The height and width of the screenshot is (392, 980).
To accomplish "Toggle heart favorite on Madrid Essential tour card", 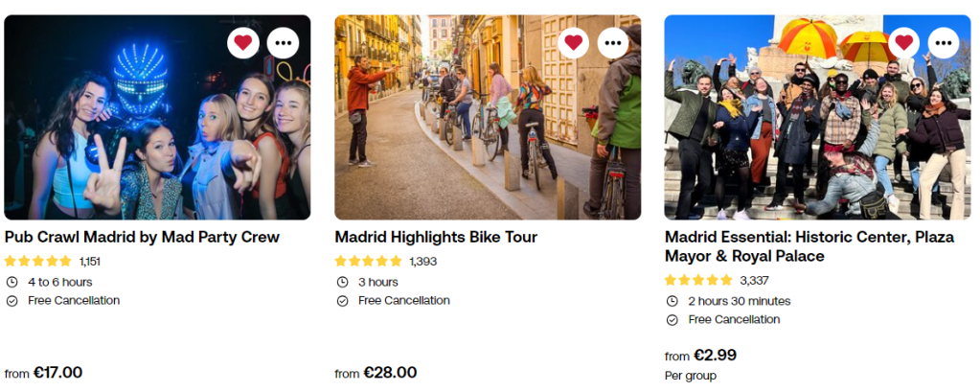I will click(x=903, y=42).
